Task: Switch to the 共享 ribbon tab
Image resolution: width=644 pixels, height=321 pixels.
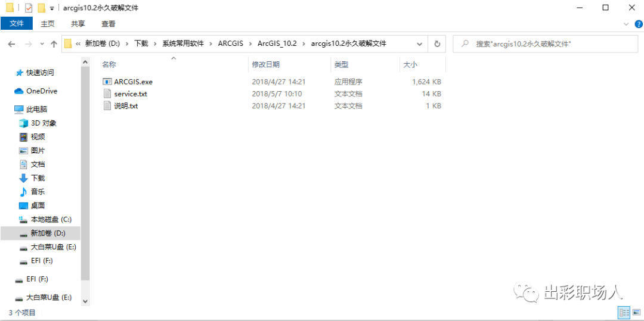Action: [x=78, y=24]
